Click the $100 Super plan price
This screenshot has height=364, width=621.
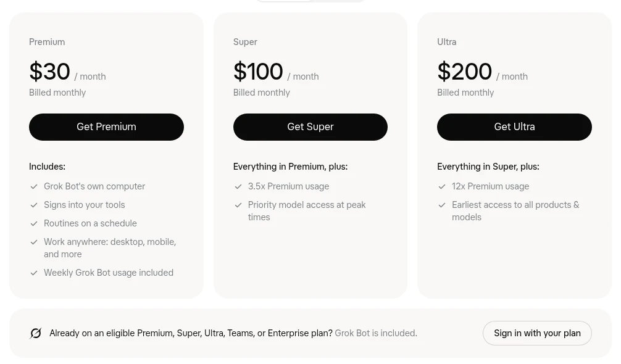pos(276,72)
